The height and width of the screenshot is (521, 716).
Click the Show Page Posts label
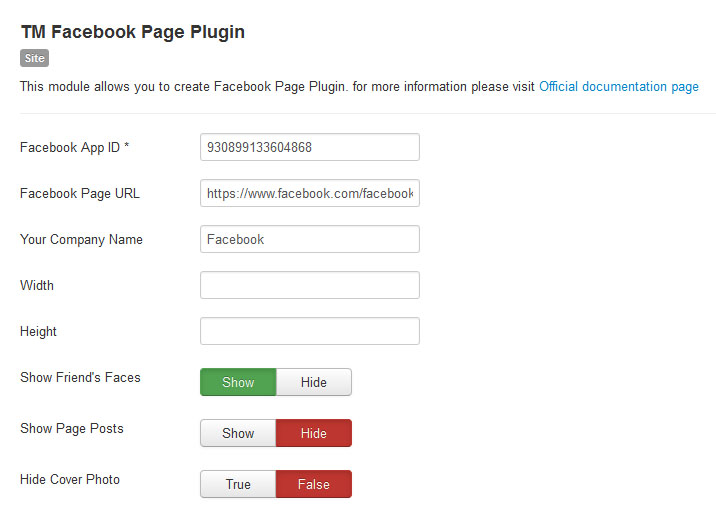(72, 428)
